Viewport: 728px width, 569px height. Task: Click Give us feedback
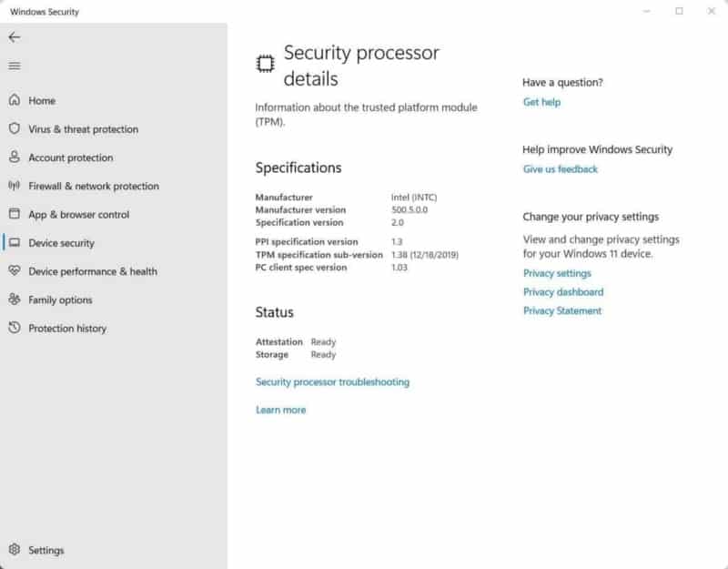pyautogui.click(x=560, y=168)
